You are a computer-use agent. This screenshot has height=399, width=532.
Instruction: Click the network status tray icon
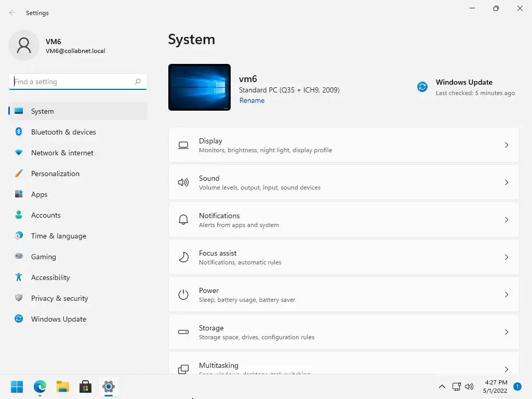(x=456, y=387)
